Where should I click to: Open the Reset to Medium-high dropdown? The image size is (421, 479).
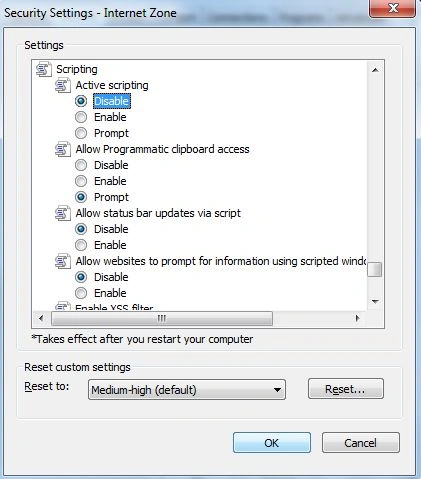pos(187,389)
